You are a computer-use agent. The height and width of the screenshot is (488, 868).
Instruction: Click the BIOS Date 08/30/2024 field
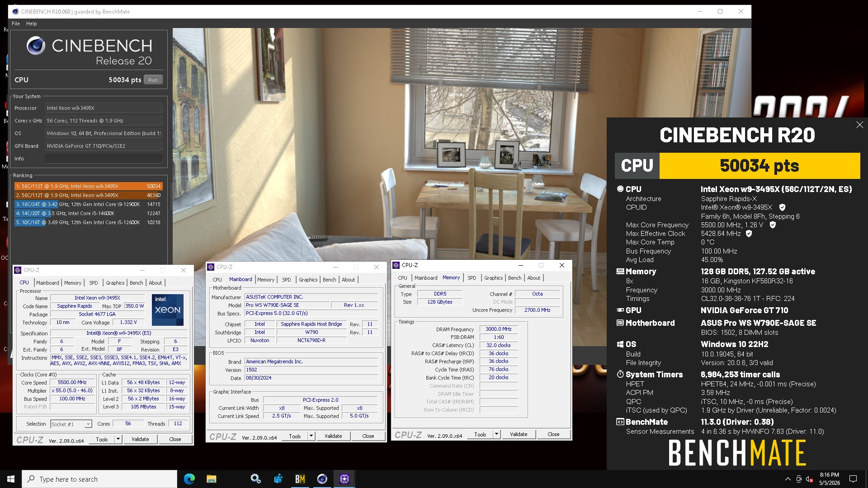(x=311, y=378)
